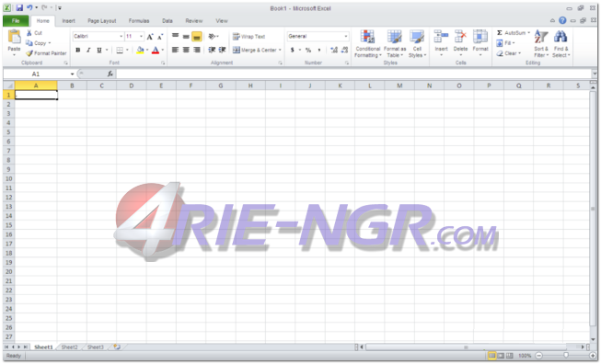Undo last action in Quick Access toolbar

point(29,7)
